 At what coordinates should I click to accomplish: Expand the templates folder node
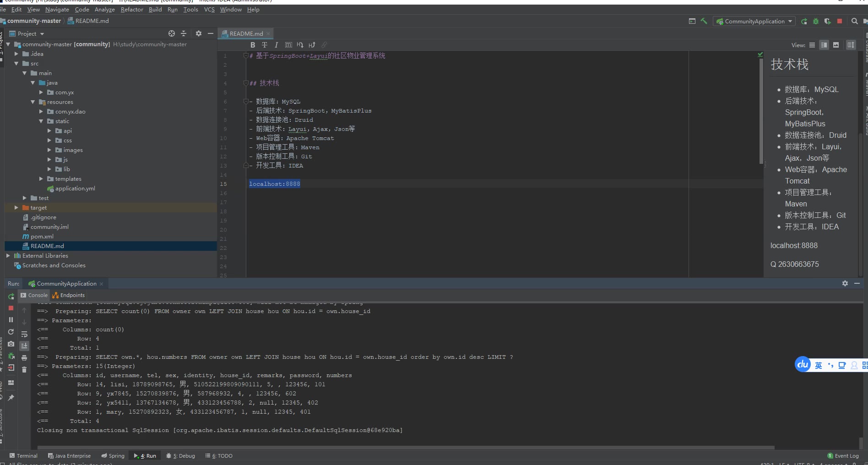coord(41,179)
